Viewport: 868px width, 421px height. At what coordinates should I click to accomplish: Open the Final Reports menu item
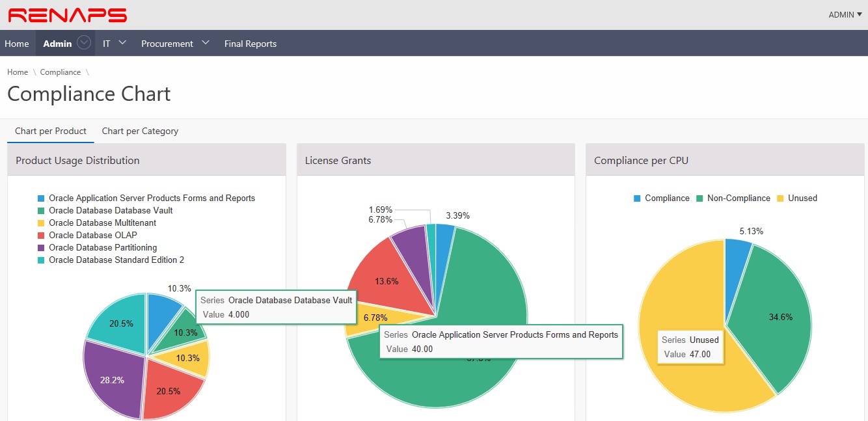[251, 44]
